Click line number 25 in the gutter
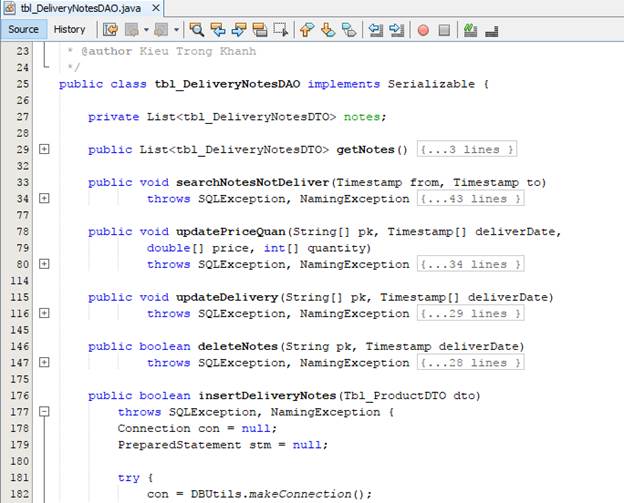The image size is (624, 503). point(23,84)
